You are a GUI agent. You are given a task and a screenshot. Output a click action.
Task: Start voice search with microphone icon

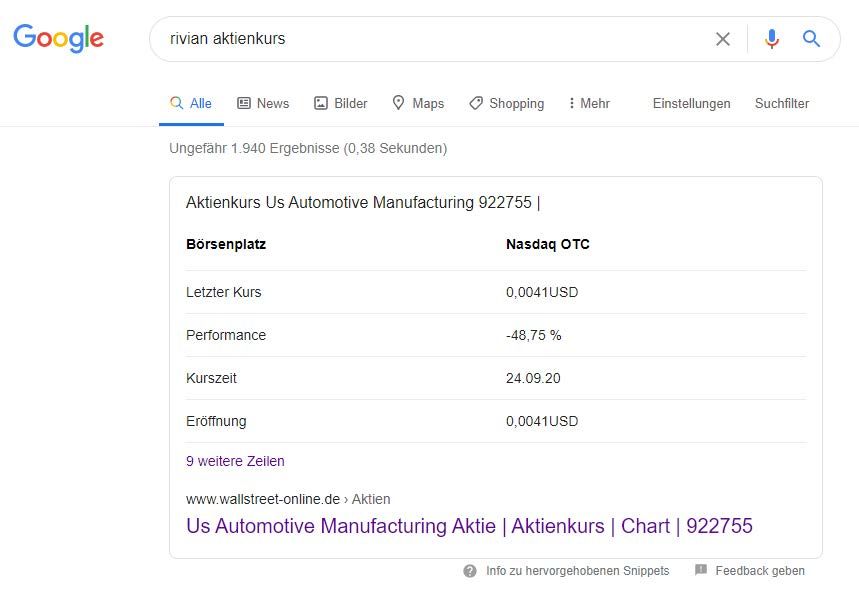[771, 39]
